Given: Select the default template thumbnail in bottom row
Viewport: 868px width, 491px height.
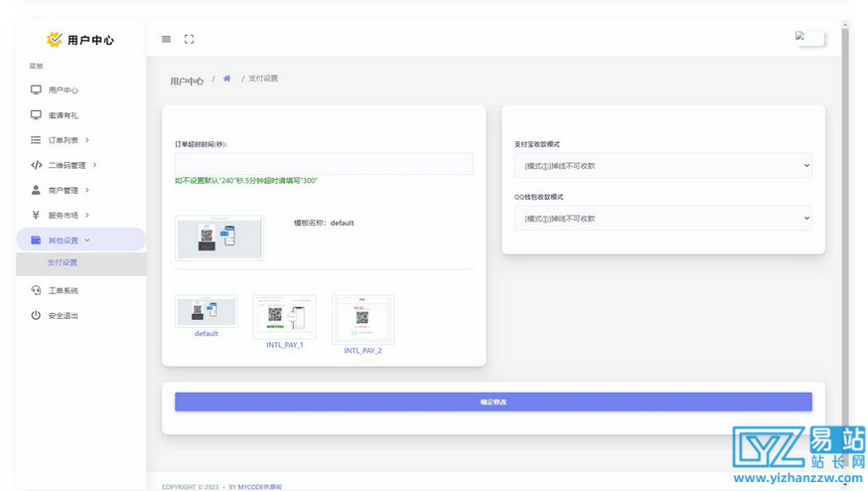Looking at the screenshot, I should tap(206, 311).
